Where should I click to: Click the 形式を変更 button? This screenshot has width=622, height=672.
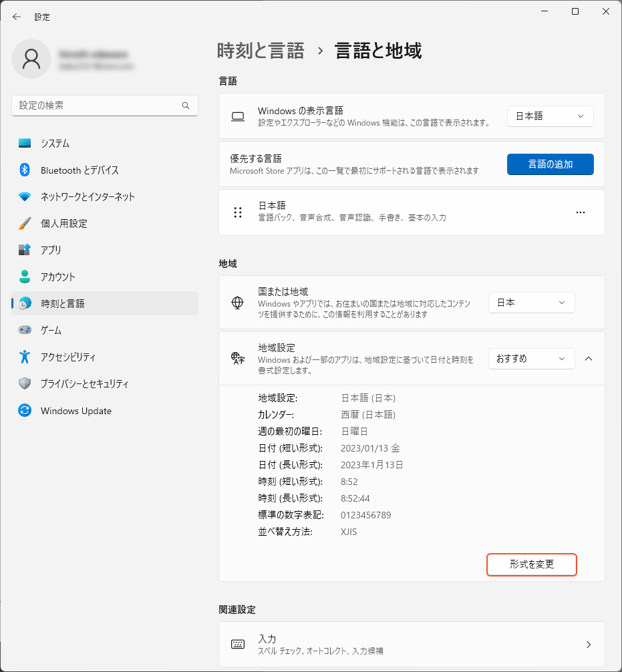coord(531,564)
